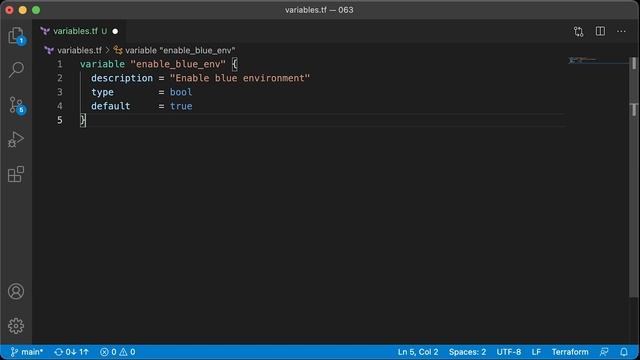This screenshot has width=640, height=360.
Task: Change end of line sequence LF
Action: coord(536,352)
